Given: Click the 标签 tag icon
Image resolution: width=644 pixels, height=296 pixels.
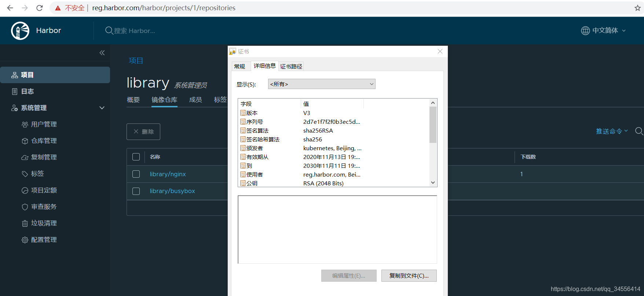Looking at the screenshot, I should pyautogui.click(x=25, y=174).
